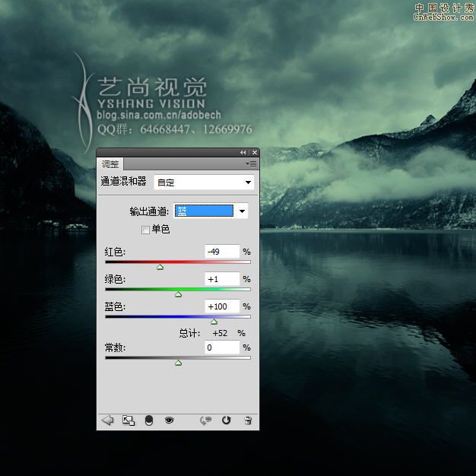
Task: Click the 通道混和器 panel title text
Action: (x=123, y=181)
